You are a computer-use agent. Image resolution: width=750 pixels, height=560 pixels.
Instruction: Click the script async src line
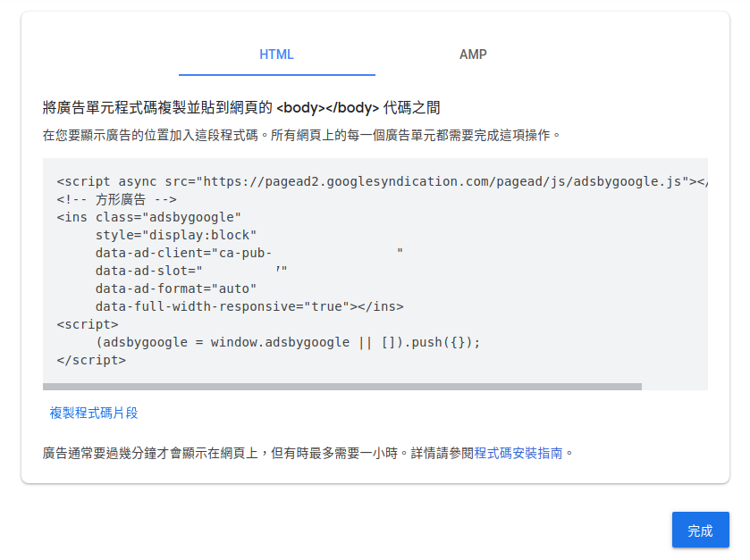382,181
